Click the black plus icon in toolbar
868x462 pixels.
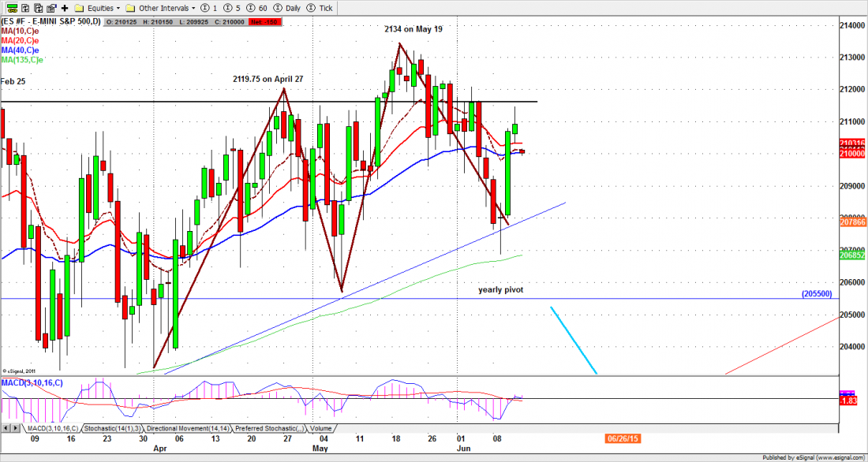pyautogui.click(x=65, y=7)
